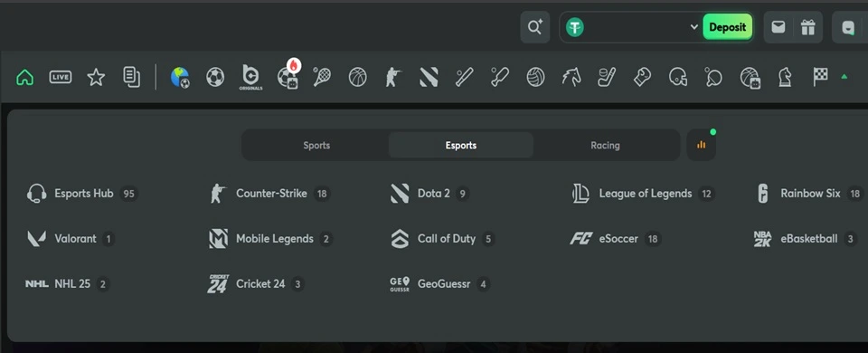Switch to the Racing tab

tap(605, 145)
